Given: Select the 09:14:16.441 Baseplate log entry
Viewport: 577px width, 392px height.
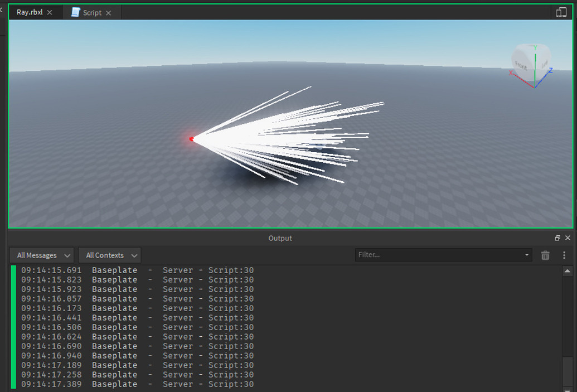Looking at the screenshot, I should (139, 317).
